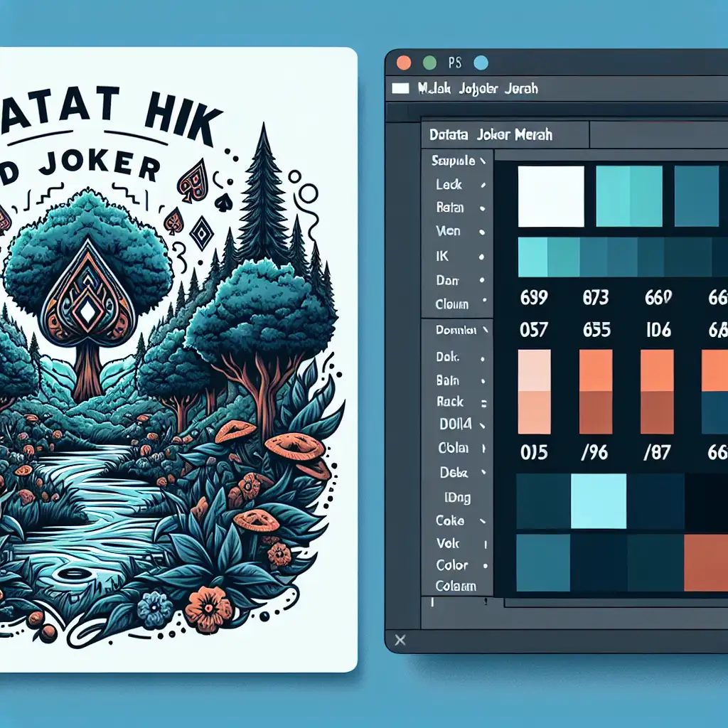The width and height of the screenshot is (728, 728).
Task: Toggle the dot beside IK
Action: pyautogui.click(x=481, y=257)
